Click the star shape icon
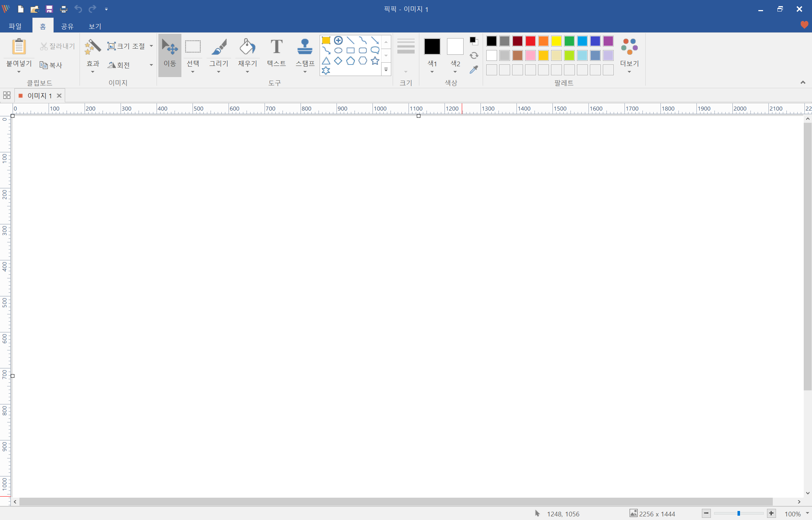Screen dimensions: 812x520 click(x=375, y=60)
